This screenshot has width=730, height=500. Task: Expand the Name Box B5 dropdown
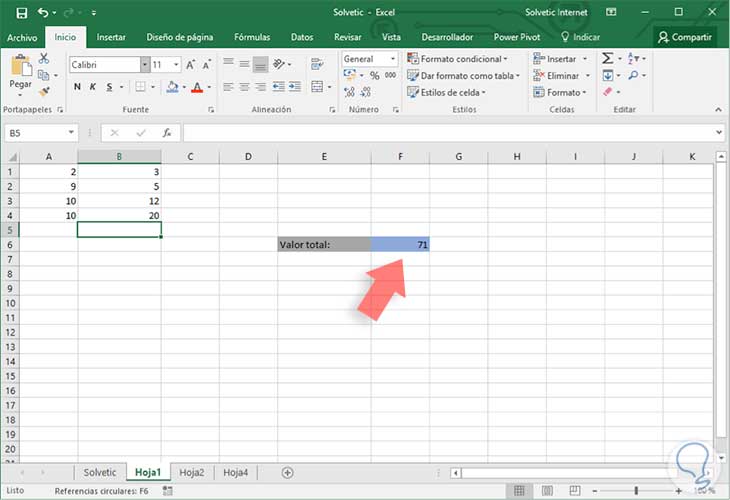(71, 133)
